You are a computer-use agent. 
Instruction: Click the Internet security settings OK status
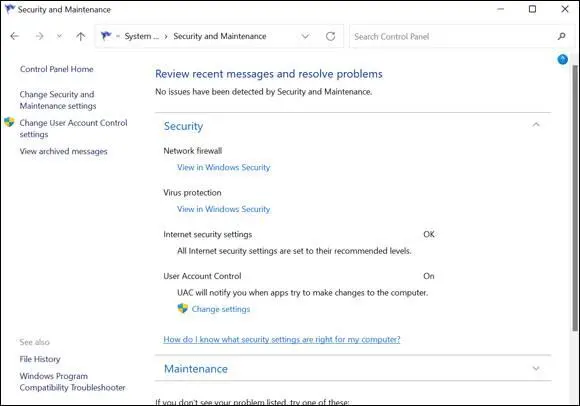point(429,234)
